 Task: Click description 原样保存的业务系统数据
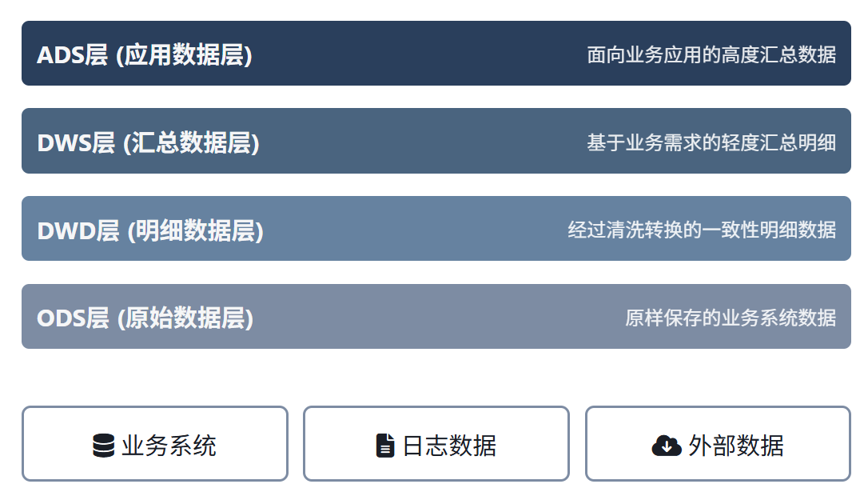coord(731,318)
